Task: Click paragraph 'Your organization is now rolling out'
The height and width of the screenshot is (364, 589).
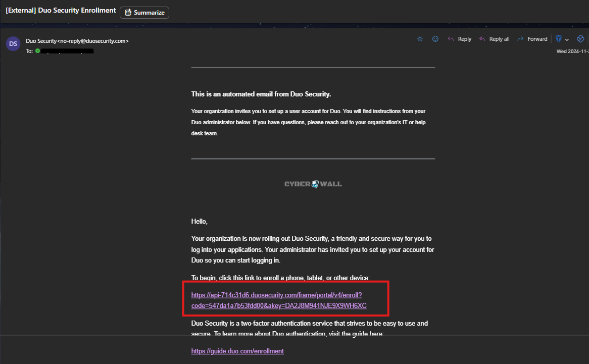Action: 313,249
